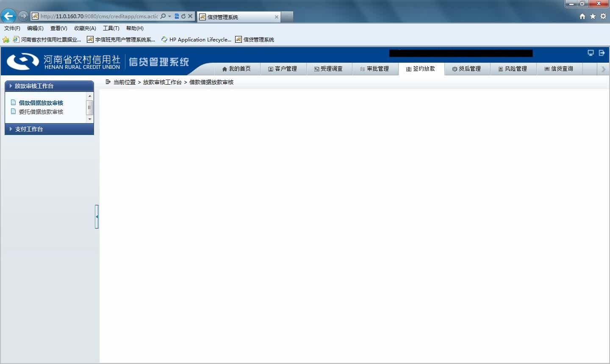The image size is (610, 364).
Task: Select 委托借据放款审核 in sidebar
Action: coord(41,112)
